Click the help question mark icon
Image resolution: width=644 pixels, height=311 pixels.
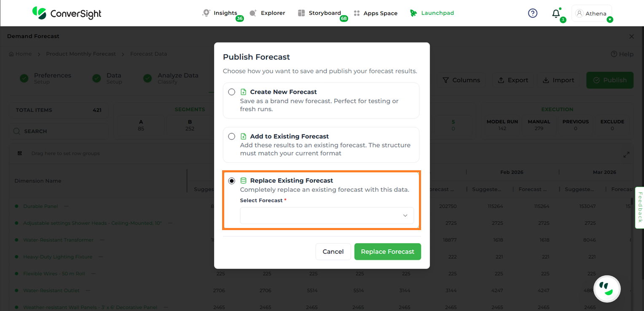533,13
